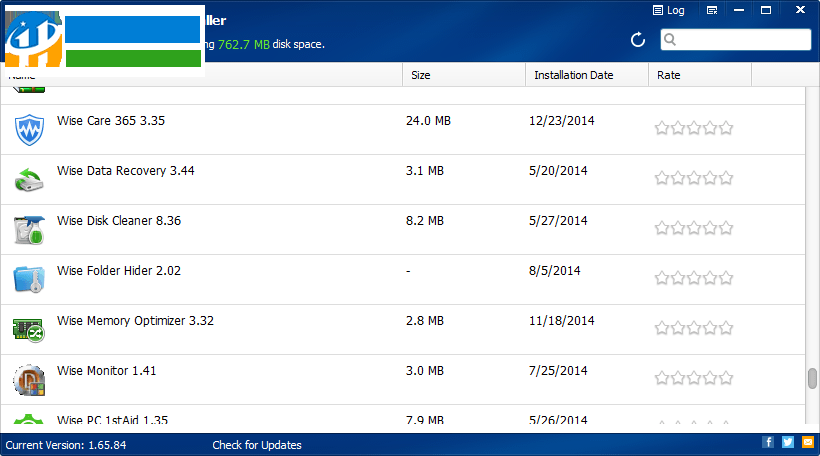
Task: Rate Wise Care 365 one star
Action: (662, 128)
